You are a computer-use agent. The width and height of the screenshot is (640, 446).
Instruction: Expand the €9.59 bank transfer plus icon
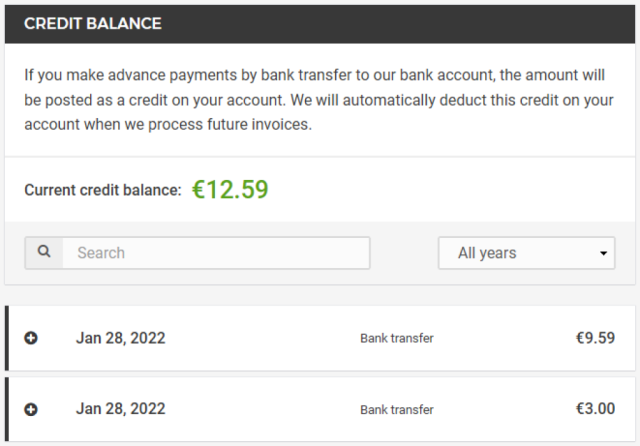[x=31, y=338]
